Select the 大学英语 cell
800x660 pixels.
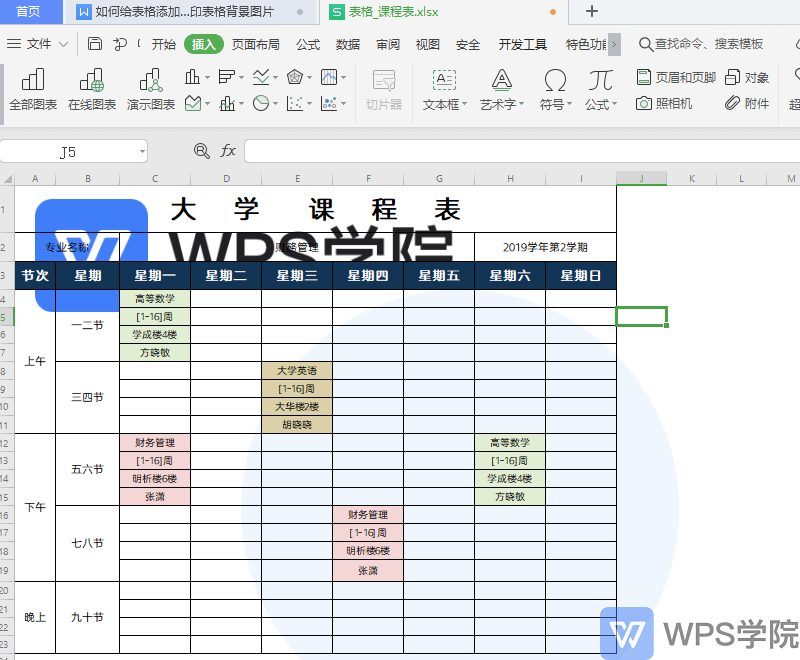click(x=296, y=371)
